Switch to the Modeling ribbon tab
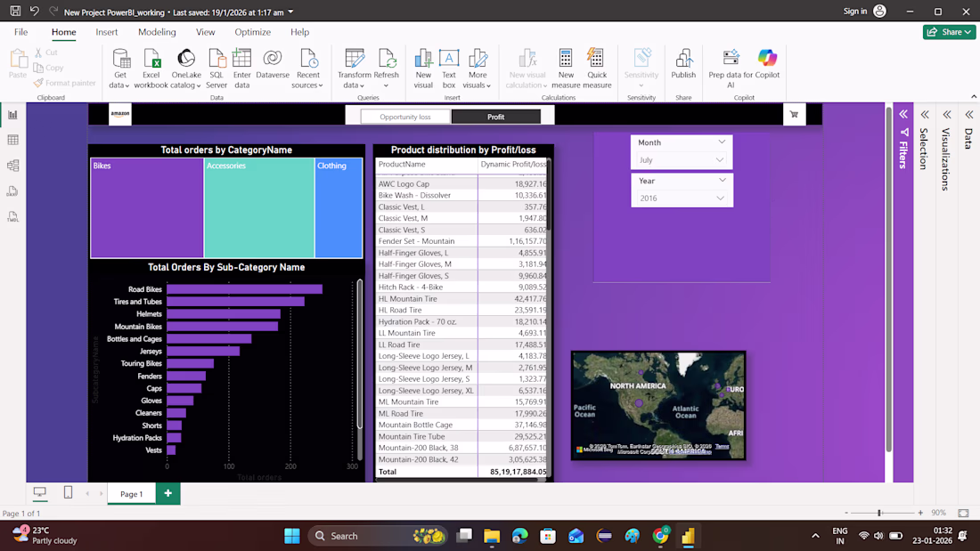Screen dimensions: 980x551 tap(157, 32)
